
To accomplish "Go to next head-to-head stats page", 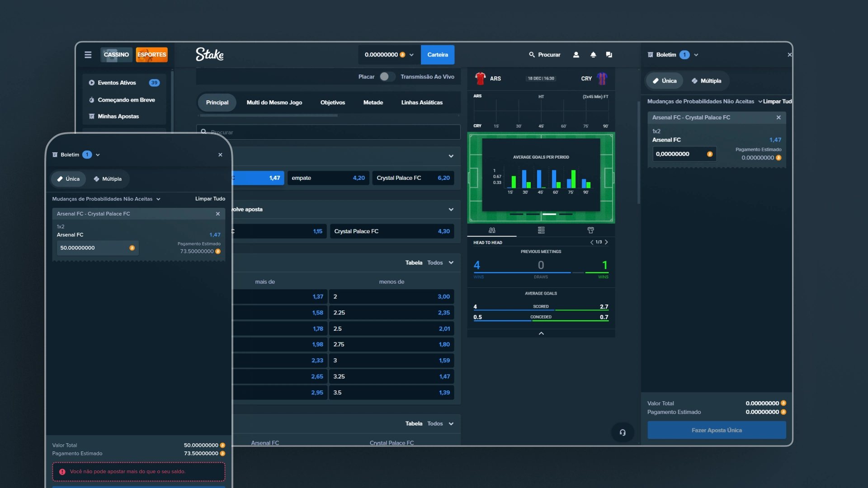I will click(x=606, y=242).
